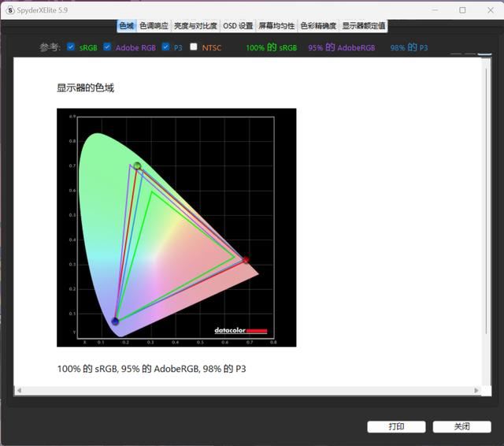Disable the P3 reference checkbox

[166, 47]
